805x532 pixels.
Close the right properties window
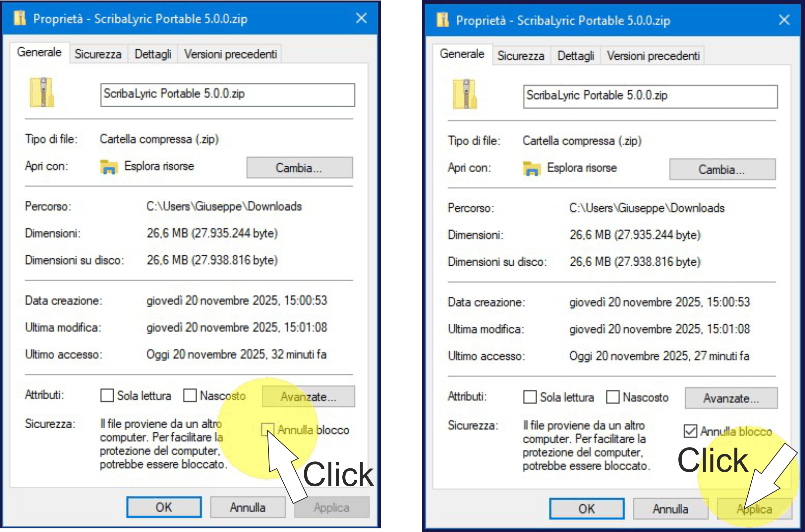pos(784,20)
